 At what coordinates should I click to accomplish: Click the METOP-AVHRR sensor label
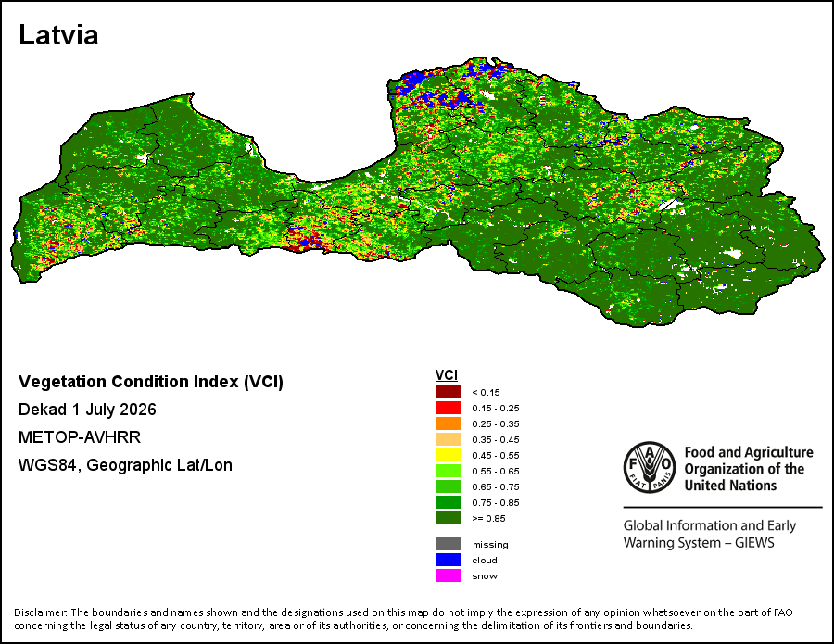[x=80, y=437]
